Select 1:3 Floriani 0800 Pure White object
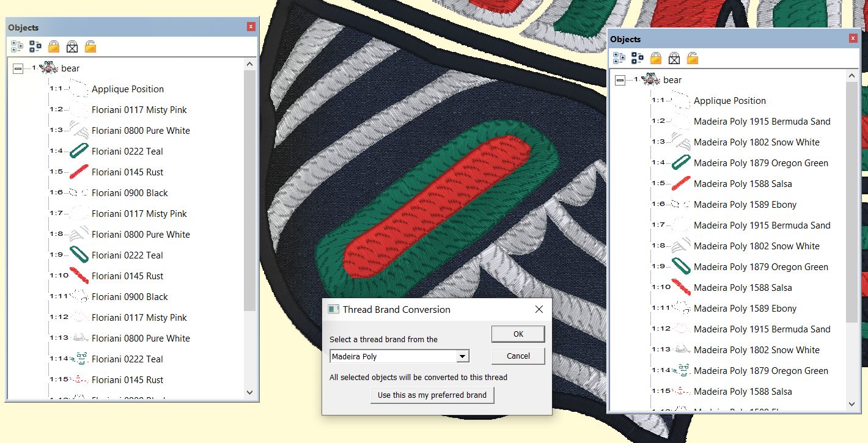868x443 pixels. [141, 131]
